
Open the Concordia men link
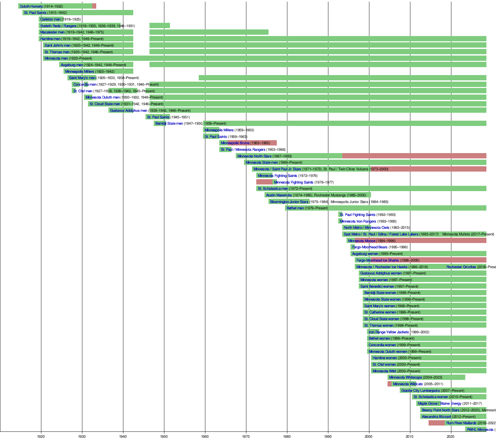[85, 84]
